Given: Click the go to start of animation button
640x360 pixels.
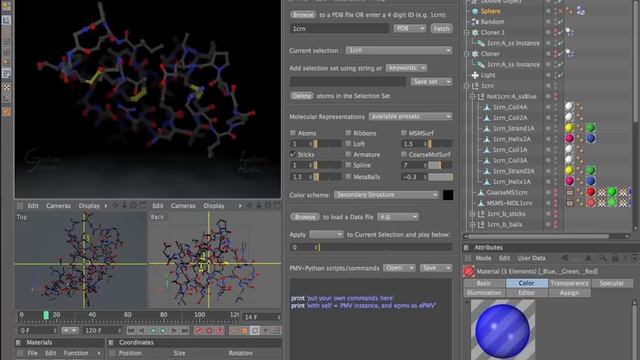Looking at the screenshot, I should click(131, 330).
